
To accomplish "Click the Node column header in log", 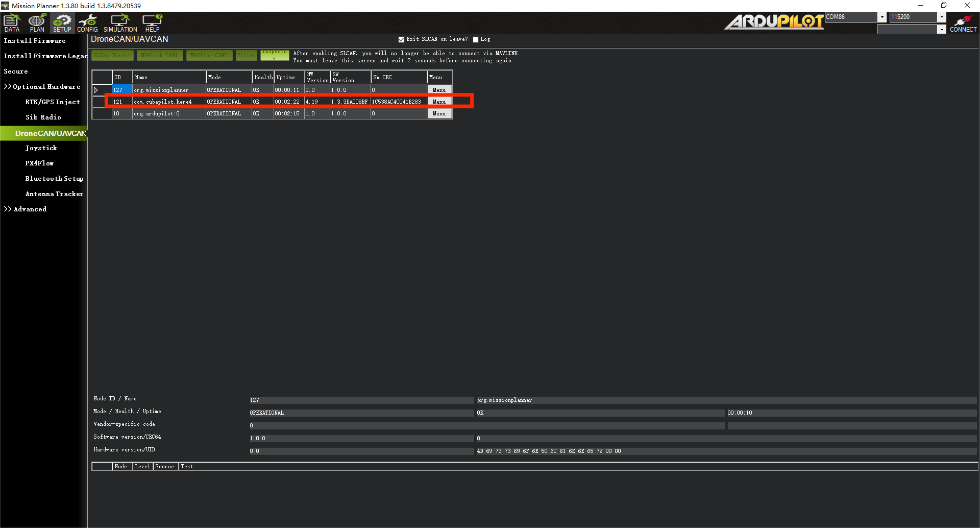I will (x=121, y=467).
